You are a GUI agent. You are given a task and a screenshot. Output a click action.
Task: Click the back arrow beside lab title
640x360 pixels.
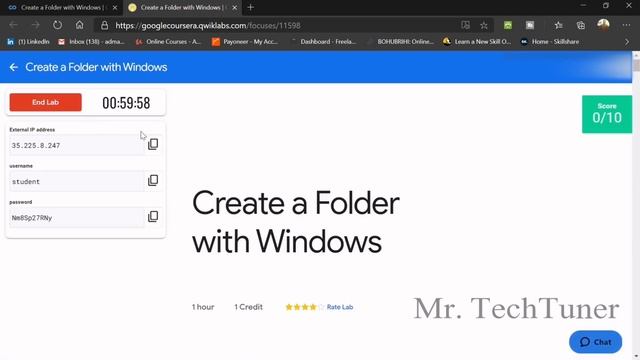pos(13,67)
